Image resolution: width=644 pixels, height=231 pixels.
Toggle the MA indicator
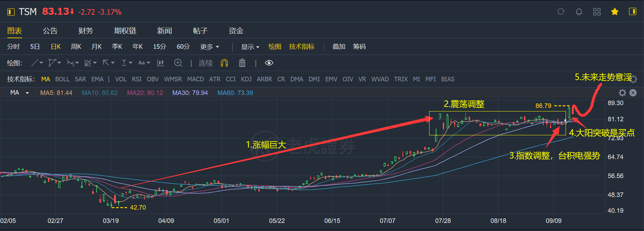(x=45, y=79)
